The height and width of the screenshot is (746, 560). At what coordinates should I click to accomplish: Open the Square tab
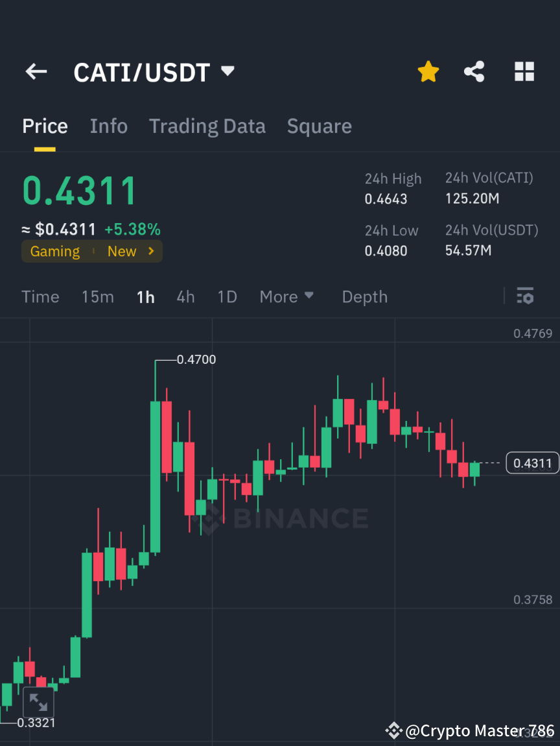(x=319, y=126)
